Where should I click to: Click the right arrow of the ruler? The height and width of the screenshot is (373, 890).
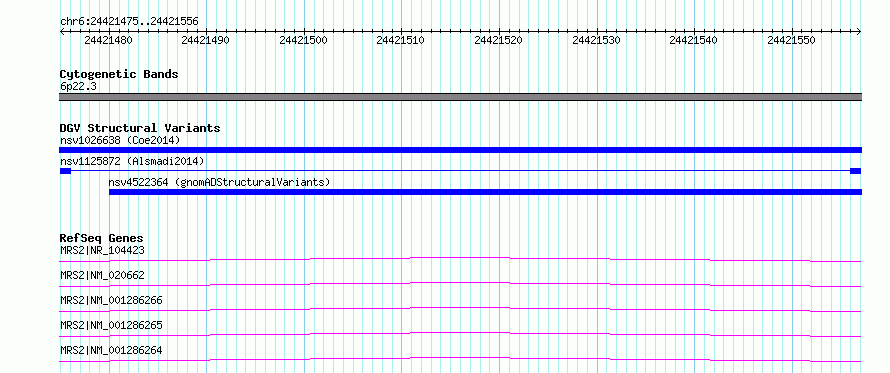(859, 31)
